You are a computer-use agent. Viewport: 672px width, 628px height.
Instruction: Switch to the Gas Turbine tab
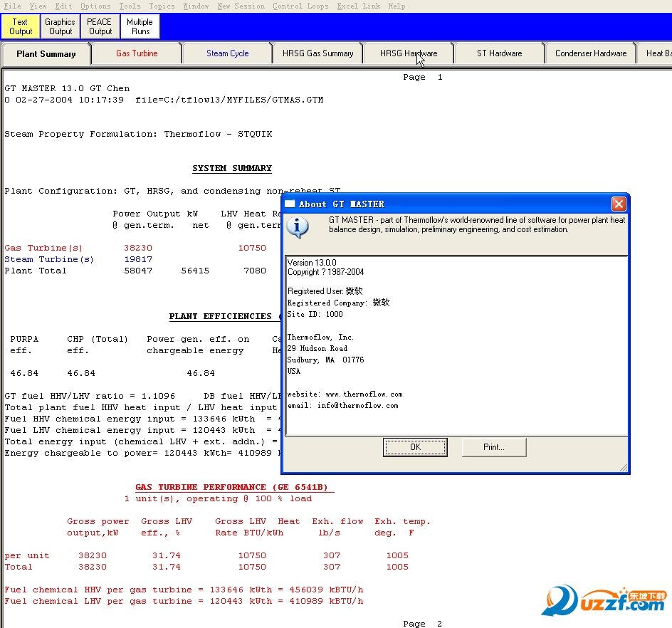pos(137,53)
